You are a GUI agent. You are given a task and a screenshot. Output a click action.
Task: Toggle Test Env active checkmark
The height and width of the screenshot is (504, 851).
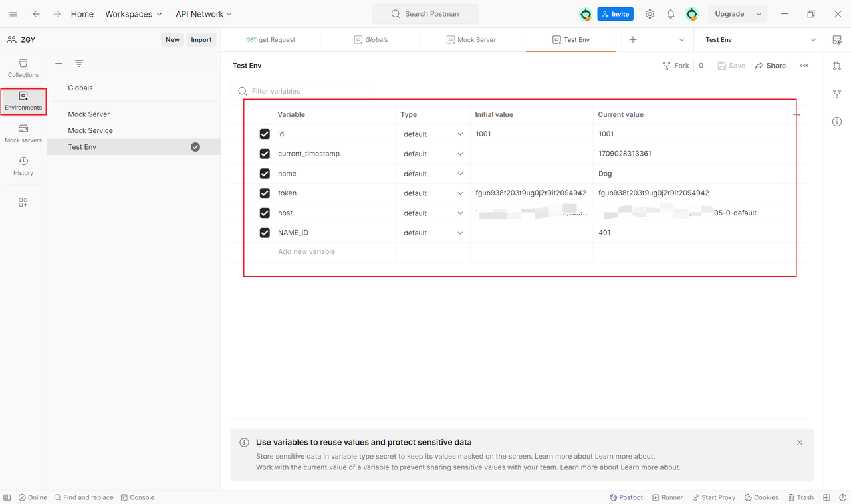195,147
